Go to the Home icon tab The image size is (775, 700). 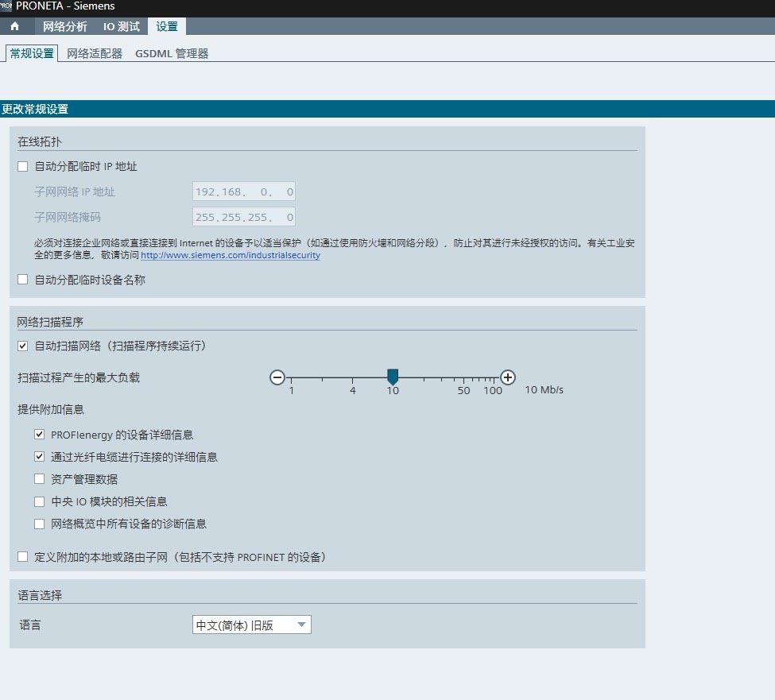point(15,26)
